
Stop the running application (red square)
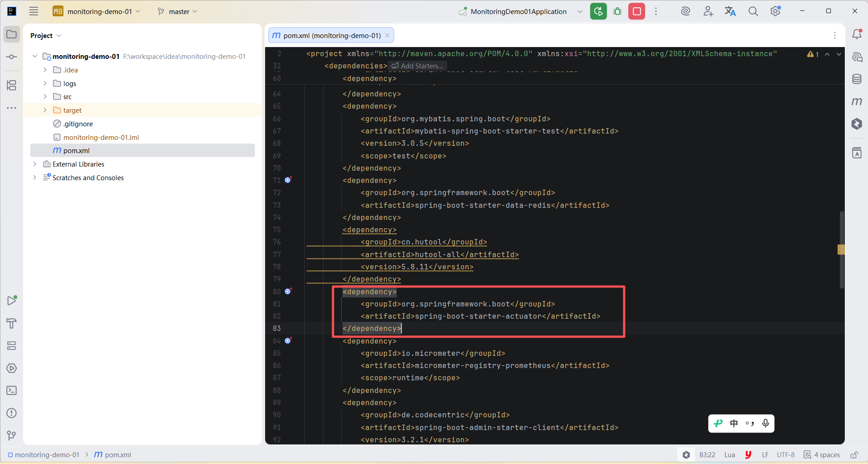click(x=637, y=11)
